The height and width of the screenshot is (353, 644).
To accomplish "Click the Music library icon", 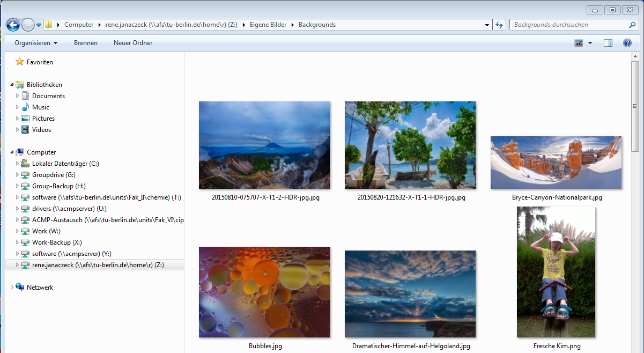I will tap(25, 107).
